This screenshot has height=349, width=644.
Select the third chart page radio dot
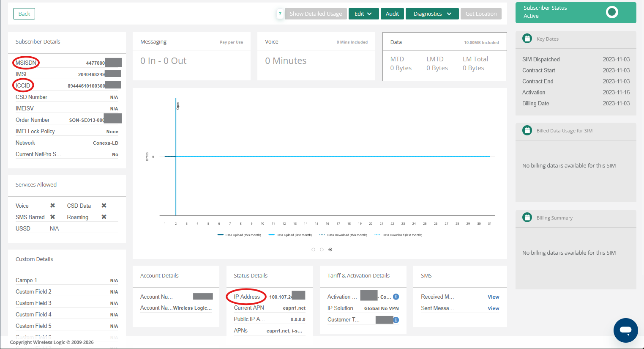click(x=330, y=250)
